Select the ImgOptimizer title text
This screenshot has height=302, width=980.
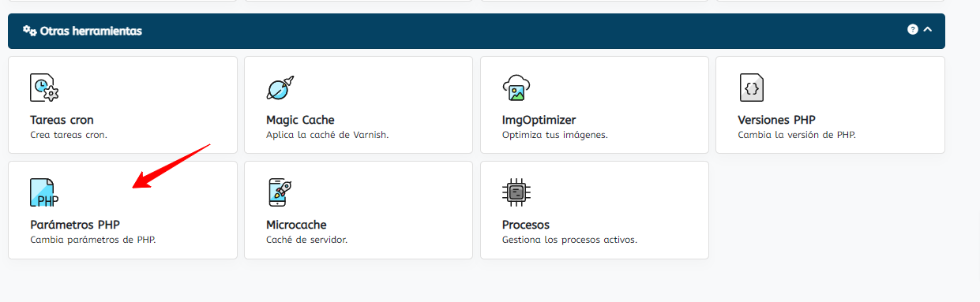click(539, 120)
